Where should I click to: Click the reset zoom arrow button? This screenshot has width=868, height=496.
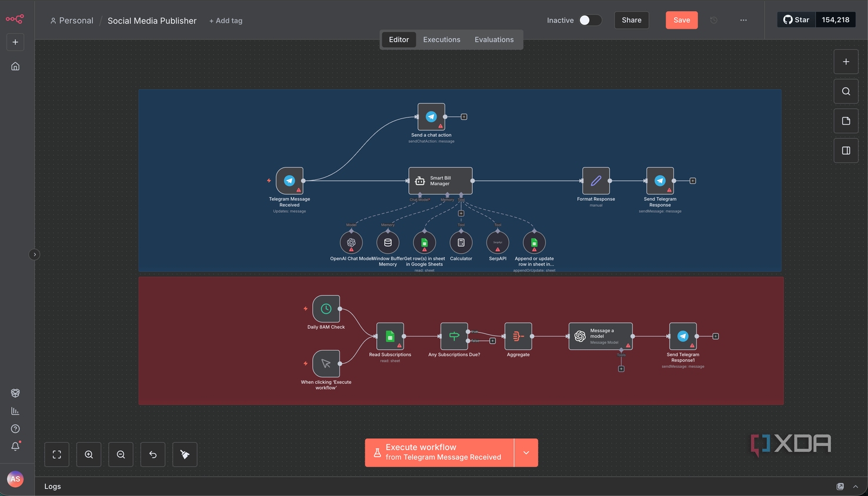[x=153, y=454]
